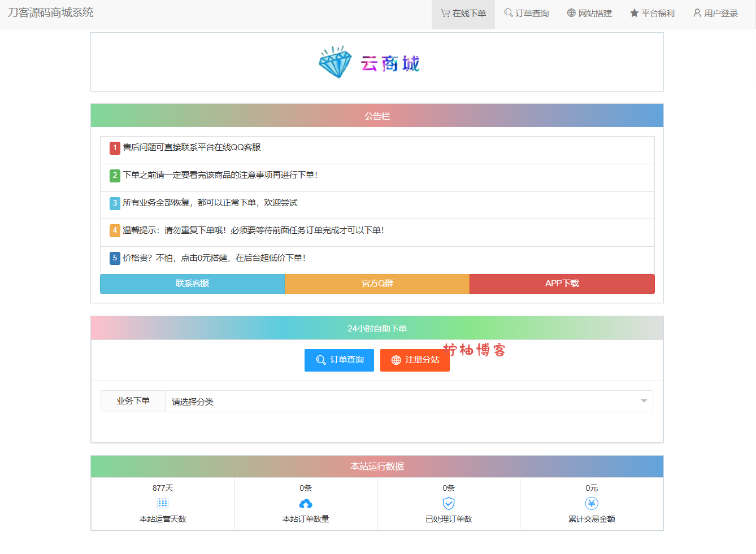Open the 用户登录 menu item
Image resolution: width=756 pixels, height=554 pixels.
pyautogui.click(x=715, y=13)
